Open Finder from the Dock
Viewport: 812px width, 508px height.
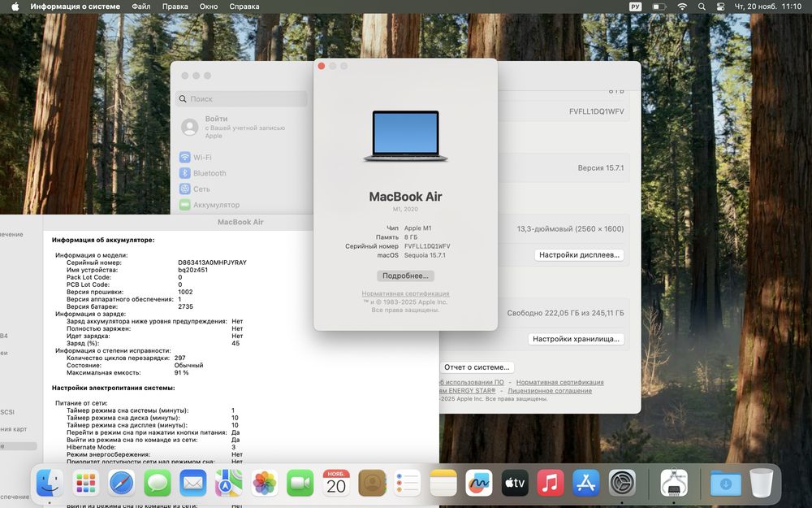tap(50, 484)
